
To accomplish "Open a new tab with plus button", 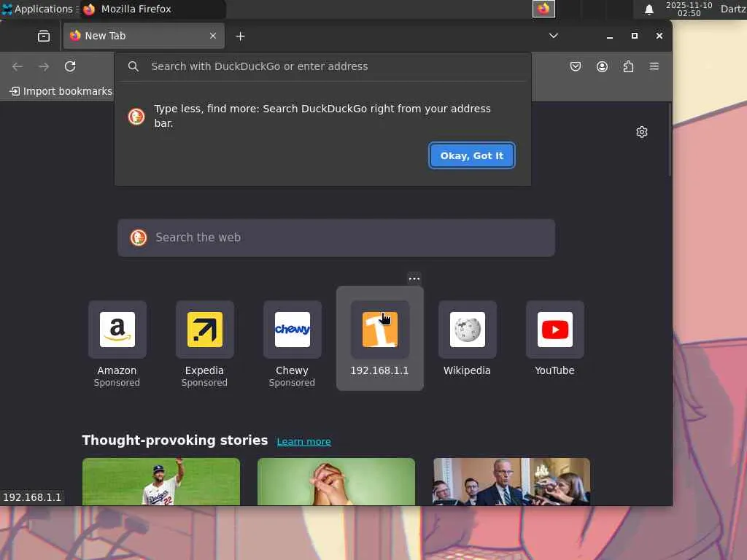I will pos(240,36).
